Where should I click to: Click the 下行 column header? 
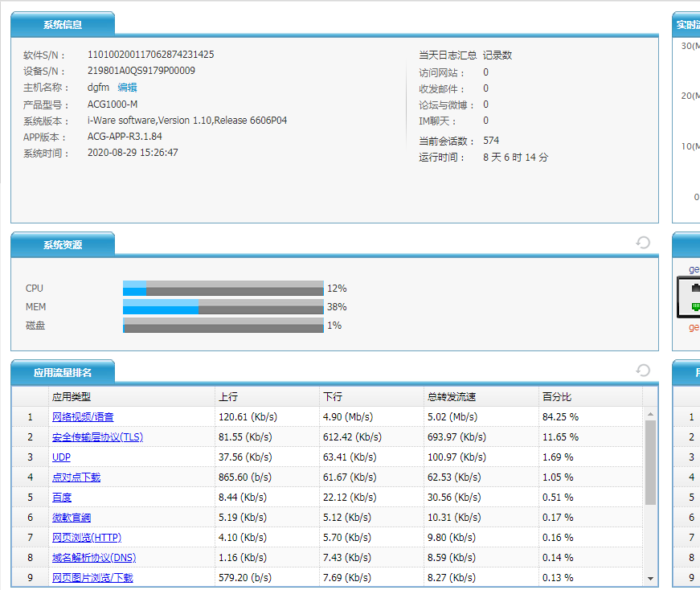click(x=371, y=396)
